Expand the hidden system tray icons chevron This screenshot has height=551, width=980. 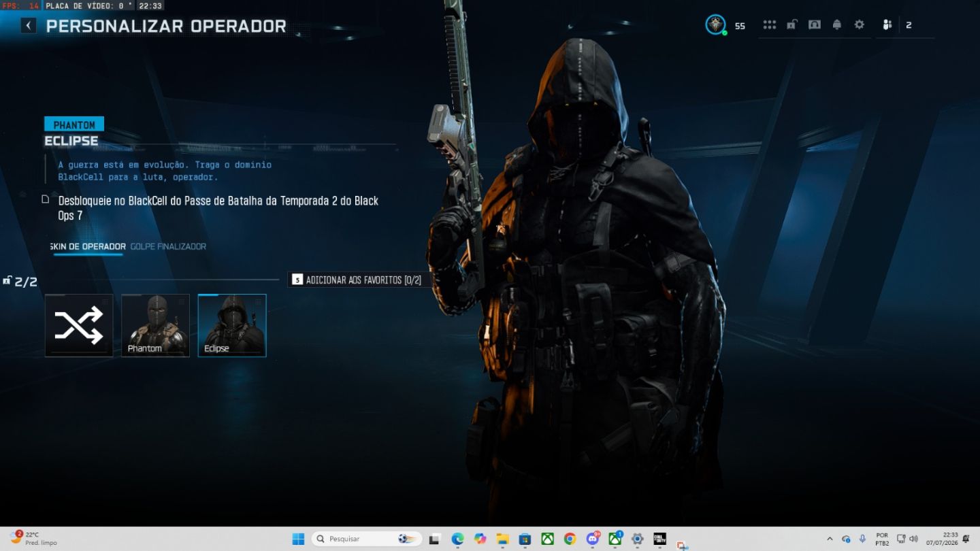[x=830, y=539]
